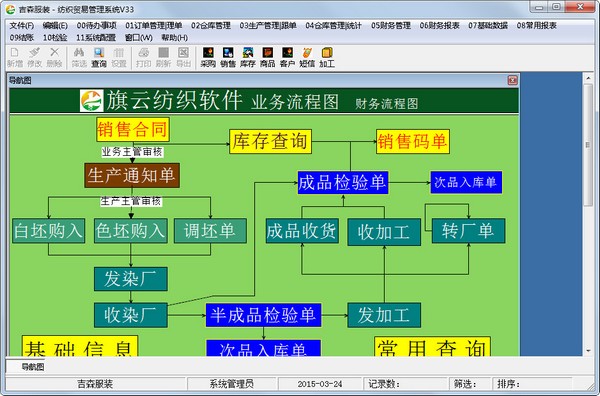The height and width of the screenshot is (396, 600).
Task: Open the 11系统配置 menu
Action: point(96,37)
